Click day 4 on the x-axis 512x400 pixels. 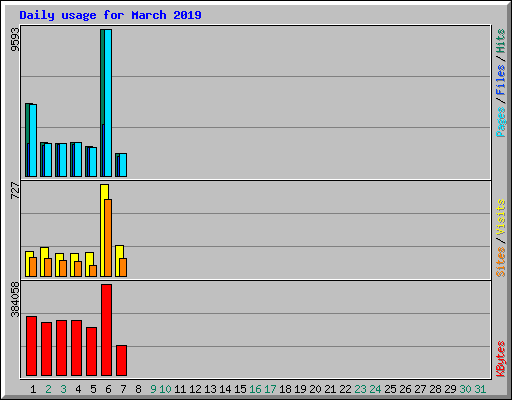click(78, 389)
